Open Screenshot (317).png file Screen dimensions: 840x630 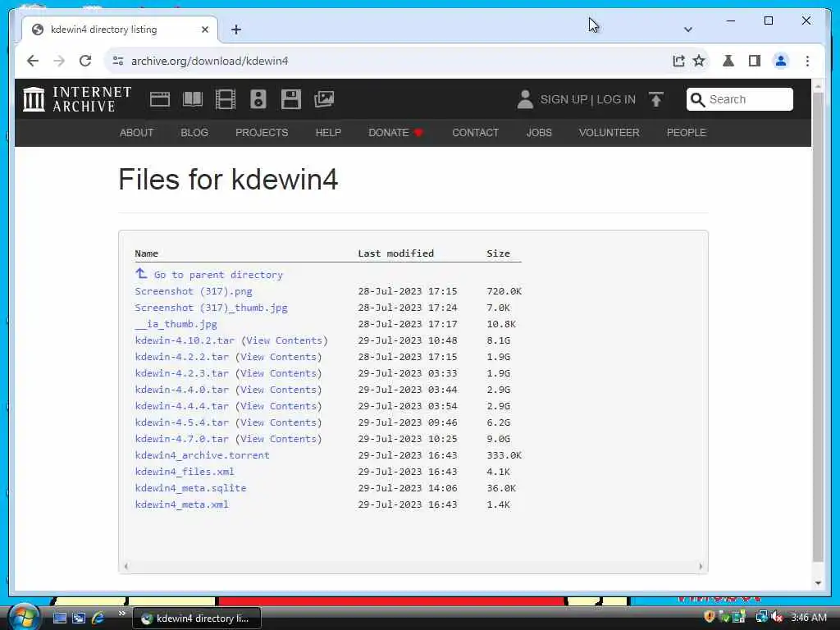tap(194, 291)
